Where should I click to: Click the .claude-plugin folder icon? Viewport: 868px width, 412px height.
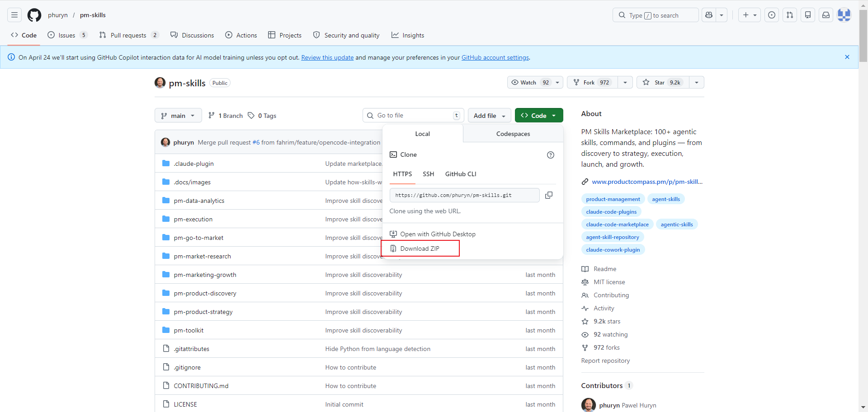[x=166, y=163]
